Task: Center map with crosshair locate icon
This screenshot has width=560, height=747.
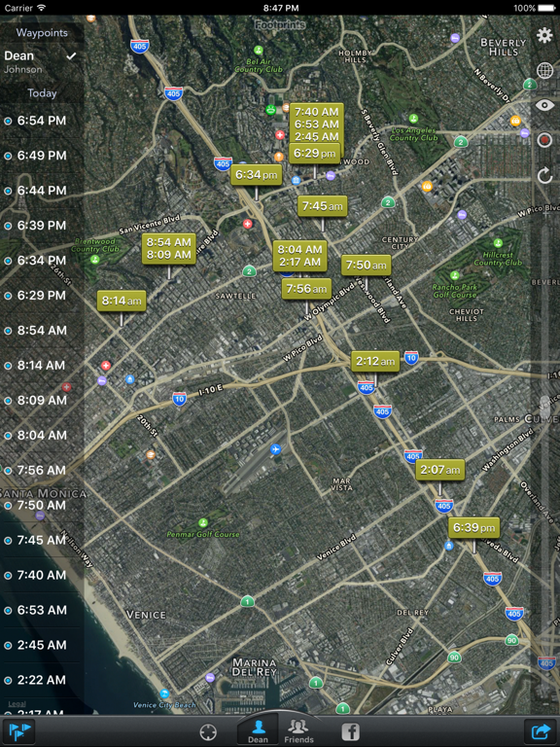Action: (208, 732)
